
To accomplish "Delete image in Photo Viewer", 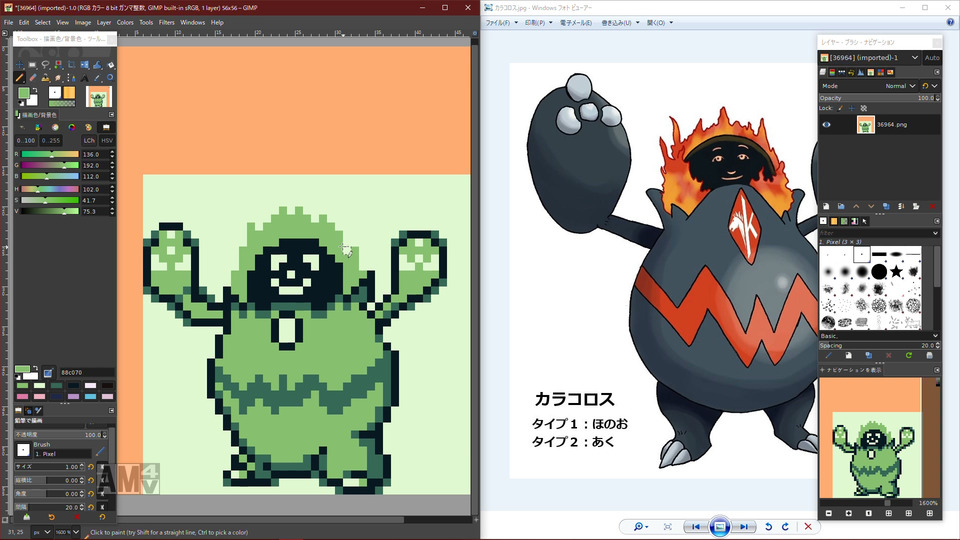I will pyautogui.click(x=808, y=527).
